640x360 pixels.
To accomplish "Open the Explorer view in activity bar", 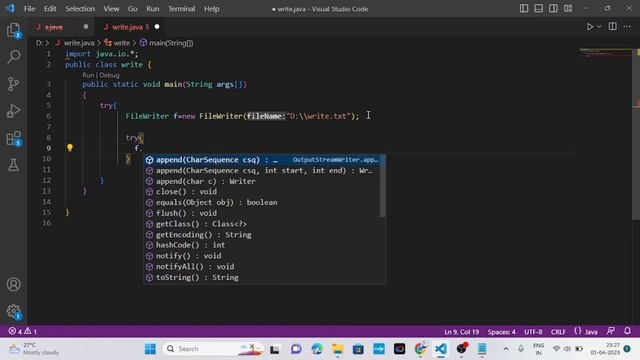I will pyautogui.click(x=13, y=30).
